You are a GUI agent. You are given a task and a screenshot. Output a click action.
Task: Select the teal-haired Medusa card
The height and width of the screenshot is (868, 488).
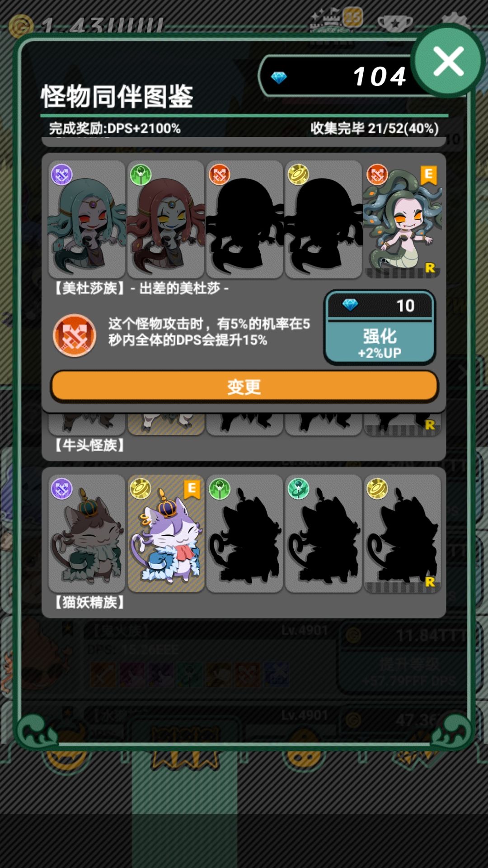click(x=87, y=219)
